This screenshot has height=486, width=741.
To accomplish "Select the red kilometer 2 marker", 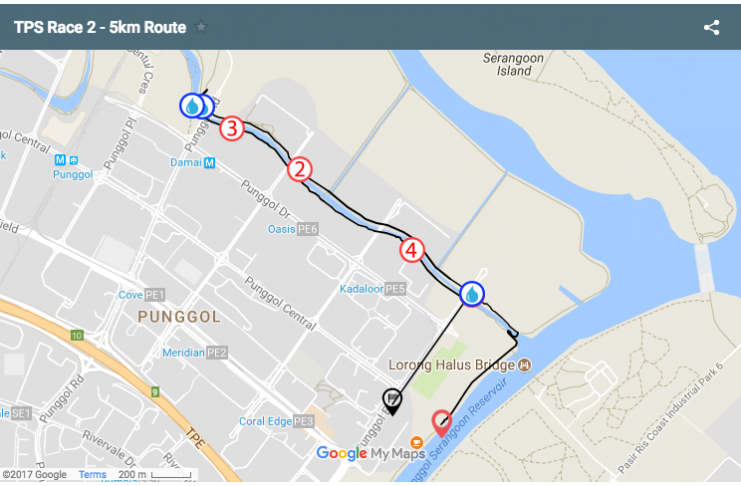I will click(300, 169).
